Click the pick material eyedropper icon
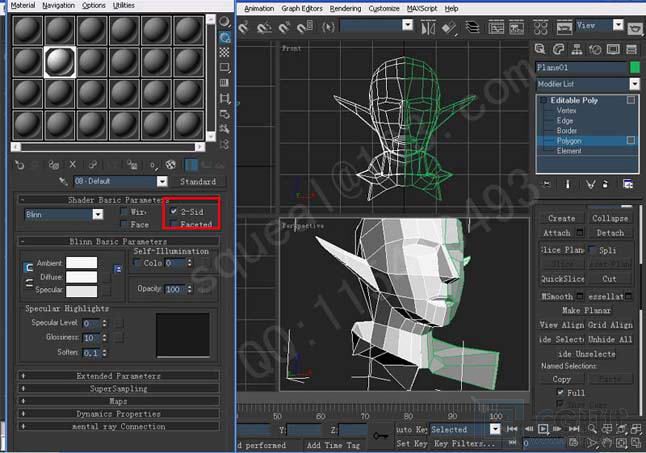This screenshot has height=453, width=646. (x=63, y=181)
